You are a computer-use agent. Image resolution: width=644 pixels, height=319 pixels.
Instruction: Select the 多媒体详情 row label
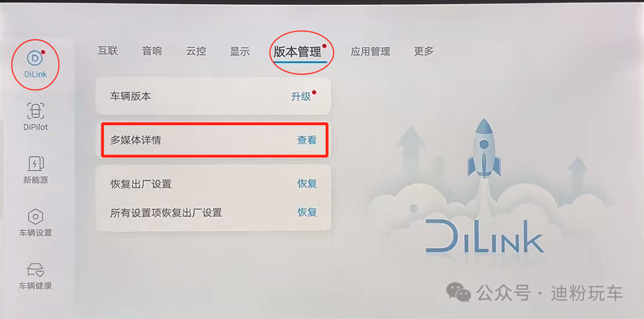coord(135,140)
